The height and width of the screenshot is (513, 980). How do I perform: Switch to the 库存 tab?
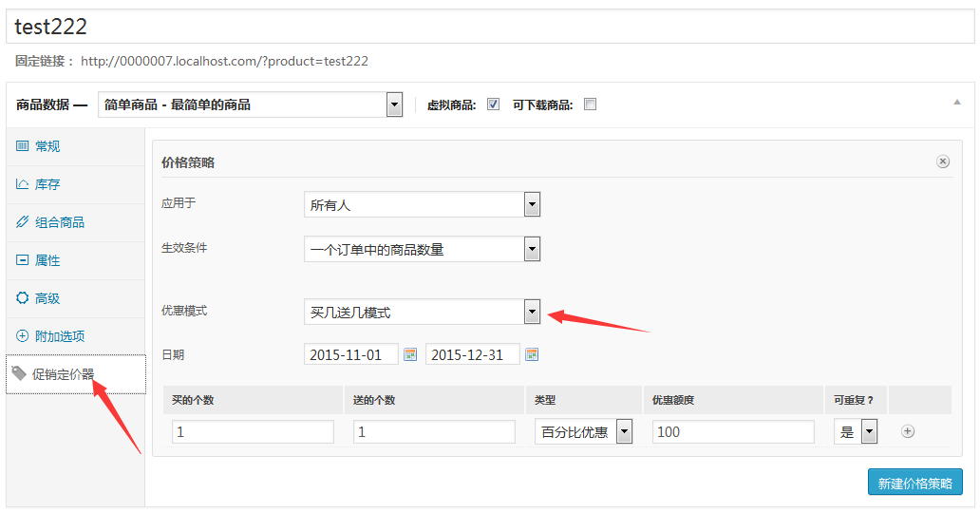pyautogui.click(x=76, y=184)
